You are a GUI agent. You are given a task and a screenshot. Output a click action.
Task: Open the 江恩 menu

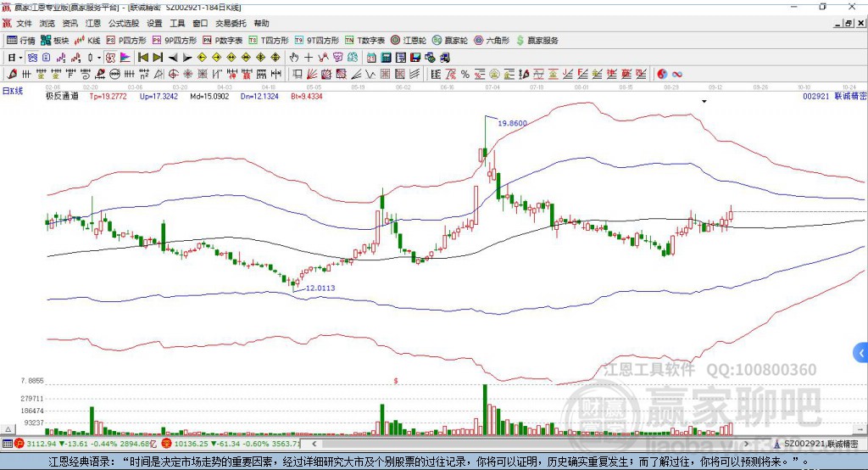[x=93, y=23]
